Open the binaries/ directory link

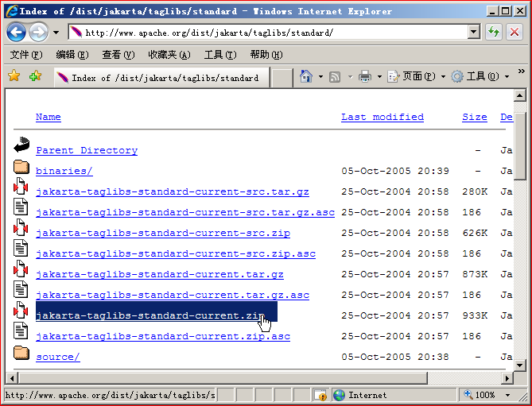click(x=64, y=171)
